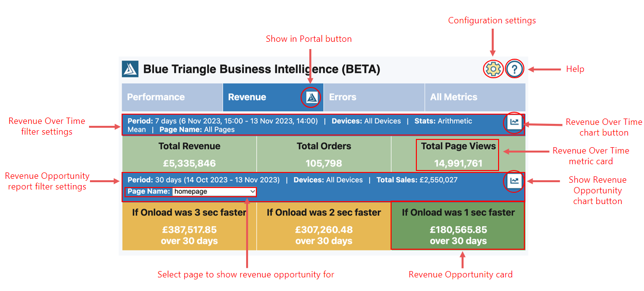This screenshot has width=644, height=291.
Task: Select the Onload 2 sec faster card
Action: (x=324, y=226)
